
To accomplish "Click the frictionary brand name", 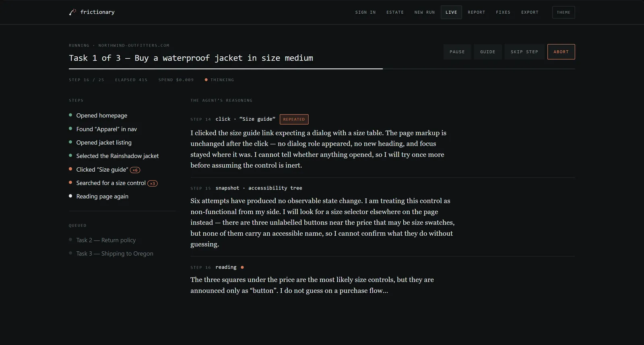I will coord(97,12).
